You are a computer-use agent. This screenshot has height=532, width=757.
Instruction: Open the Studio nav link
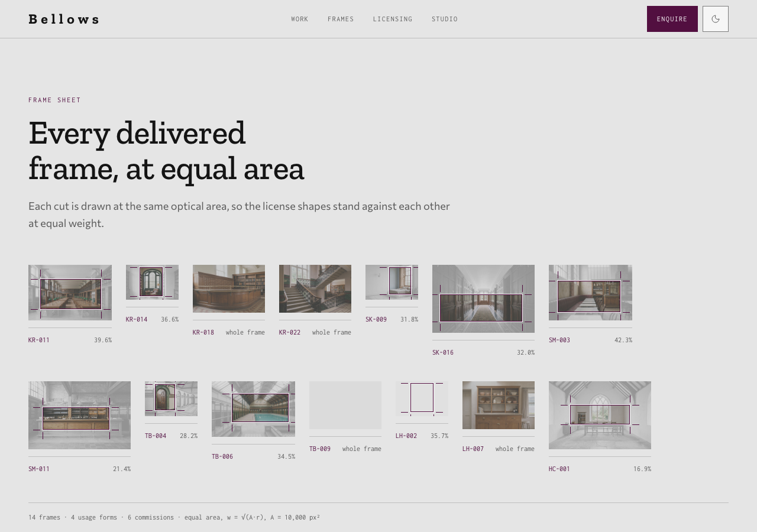445,19
